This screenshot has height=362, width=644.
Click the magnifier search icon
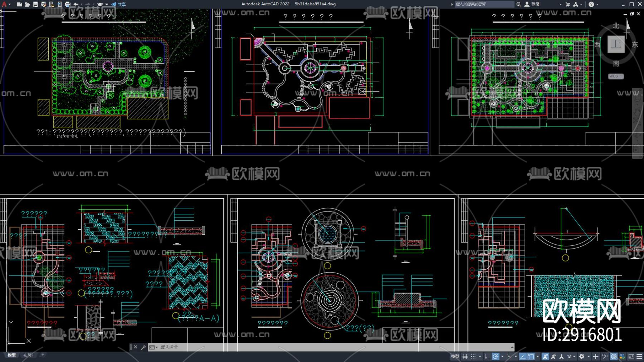518,4
